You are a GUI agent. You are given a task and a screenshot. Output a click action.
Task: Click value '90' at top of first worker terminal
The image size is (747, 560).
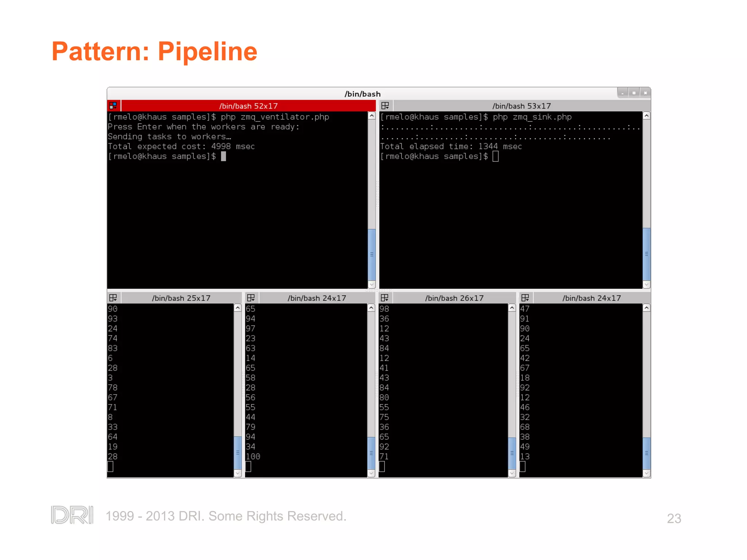click(112, 309)
